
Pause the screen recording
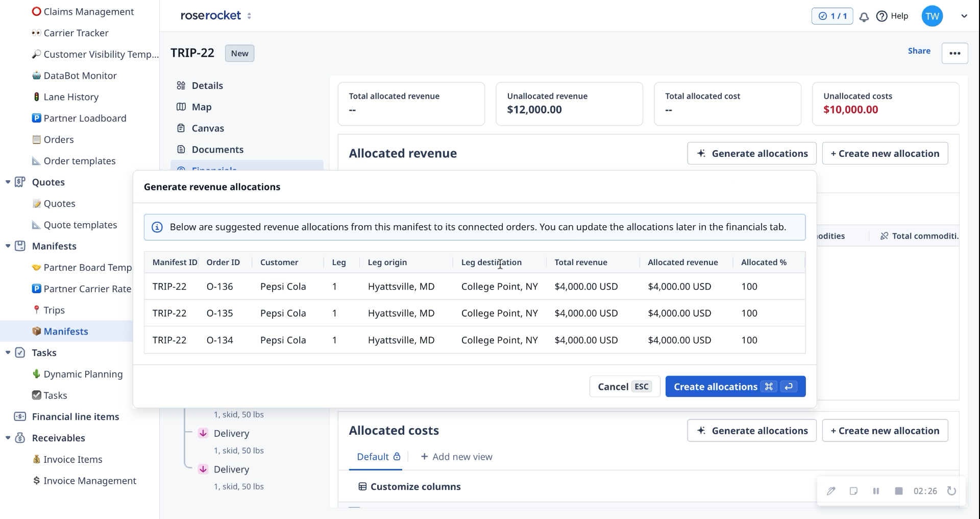coord(876,491)
